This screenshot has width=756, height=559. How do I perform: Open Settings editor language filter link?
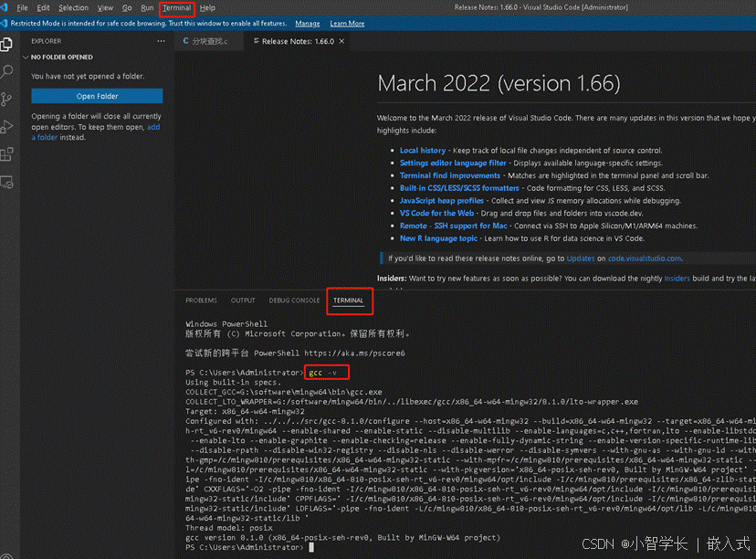453,163
